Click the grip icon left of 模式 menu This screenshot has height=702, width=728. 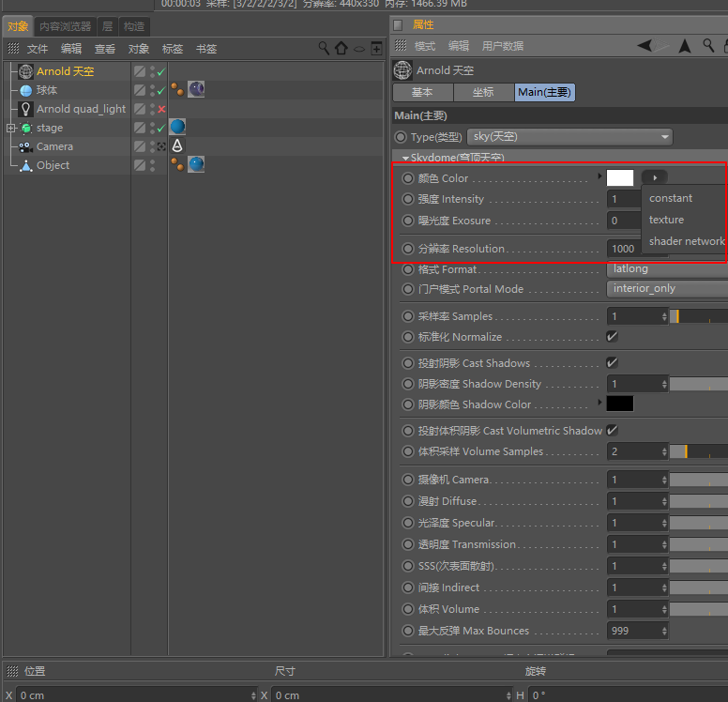(401, 46)
